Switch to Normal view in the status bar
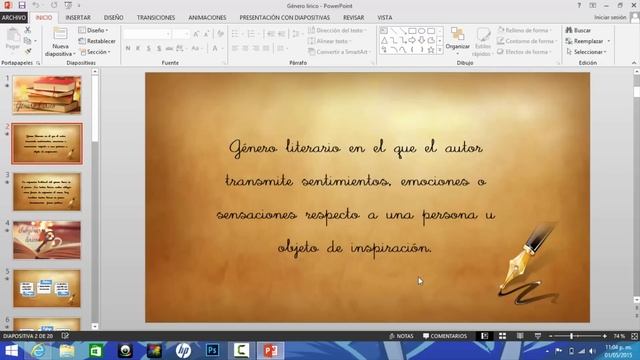Image resolution: width=640 pixels, height=360 pixels. pyautogui.click(x=484, y=336)
